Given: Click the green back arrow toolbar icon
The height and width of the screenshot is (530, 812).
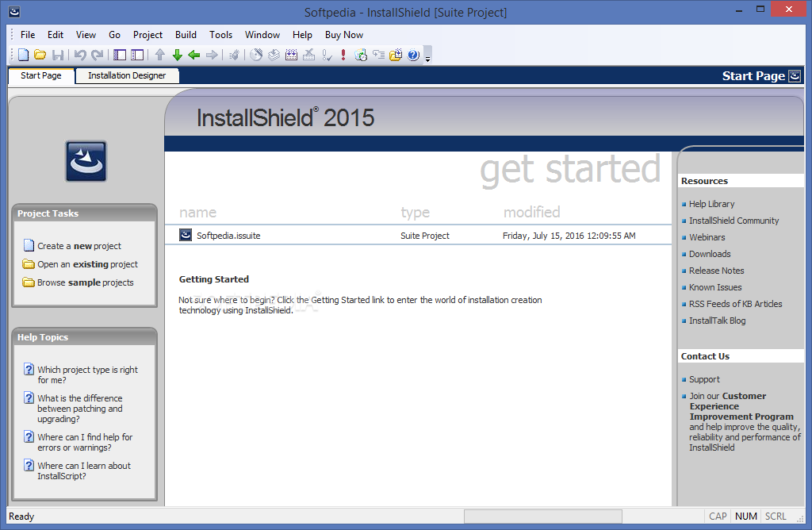Looking at the screenshot, I should click(194, 55).
